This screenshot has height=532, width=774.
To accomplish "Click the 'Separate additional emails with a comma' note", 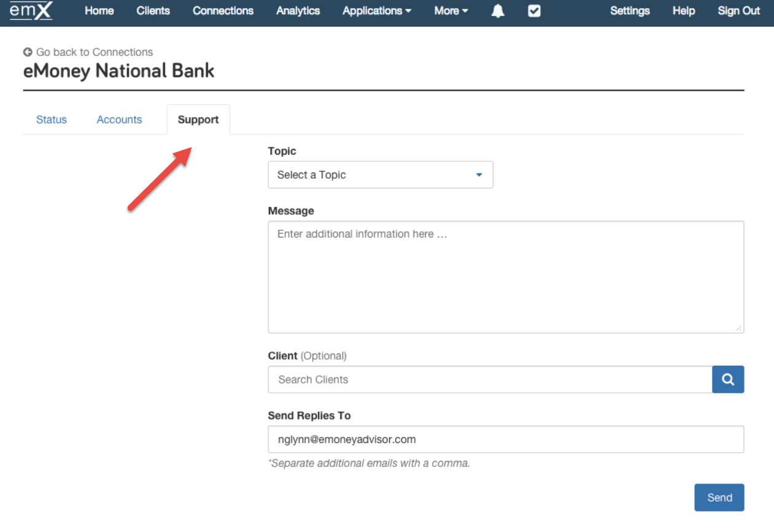I will tap(369, 463).
